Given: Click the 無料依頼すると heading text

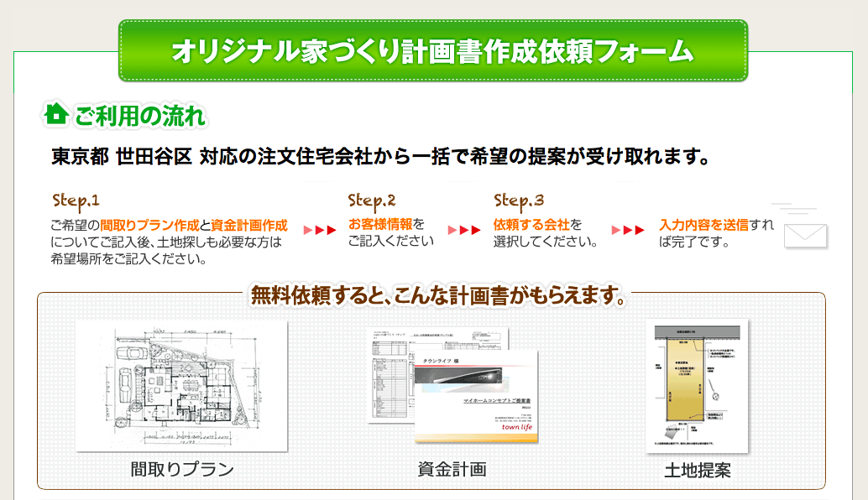Looking at the screenshot, I should click(437, 296).
